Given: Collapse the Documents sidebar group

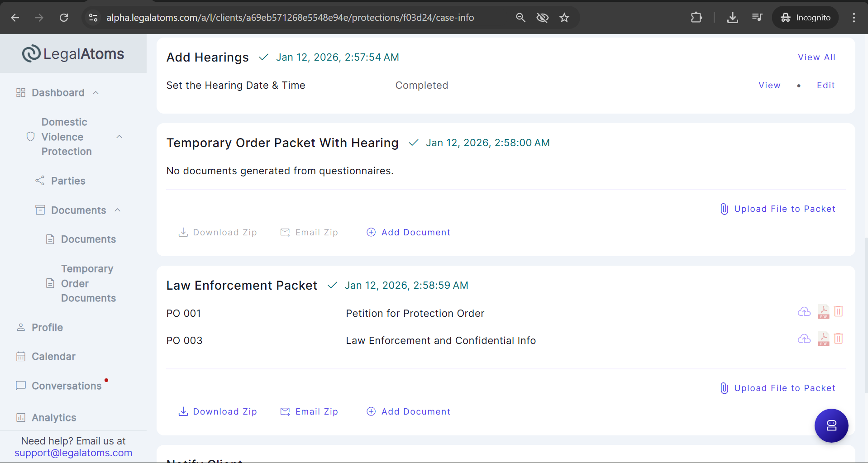Looking at the screenshot, I should [118, 210].
